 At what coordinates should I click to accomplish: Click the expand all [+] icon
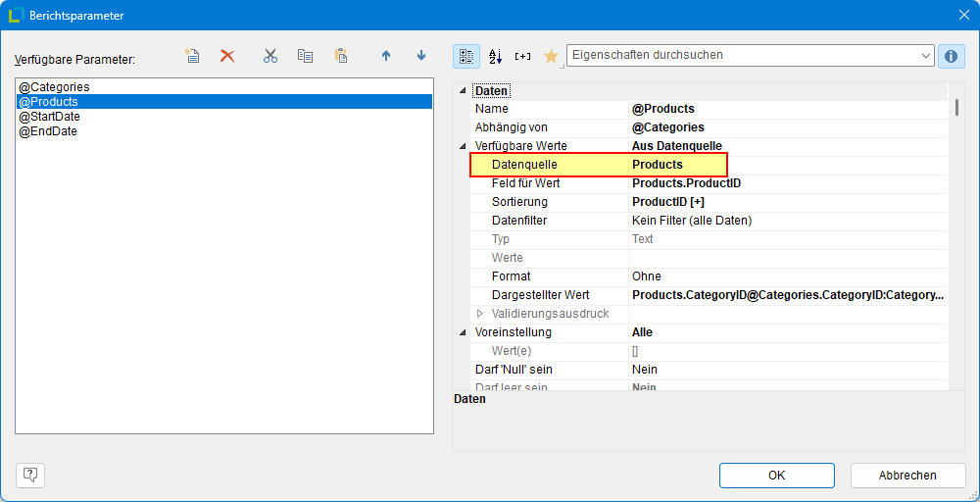tap(522, 56)
